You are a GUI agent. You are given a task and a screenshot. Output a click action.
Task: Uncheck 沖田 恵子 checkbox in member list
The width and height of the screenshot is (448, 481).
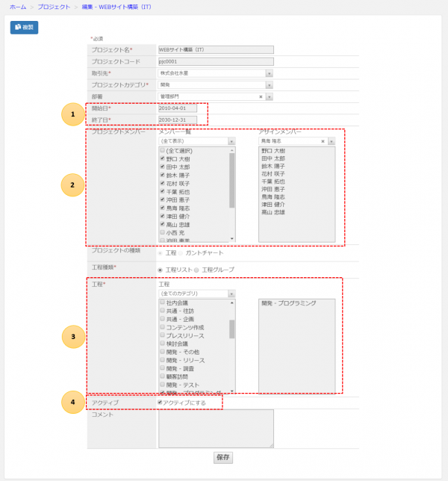[x=163, y=199]
